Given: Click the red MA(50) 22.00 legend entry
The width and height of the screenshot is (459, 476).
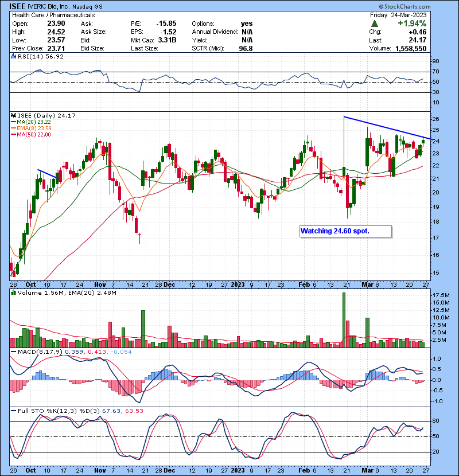Looking at the screenshot, I should (x=31, y=134).
